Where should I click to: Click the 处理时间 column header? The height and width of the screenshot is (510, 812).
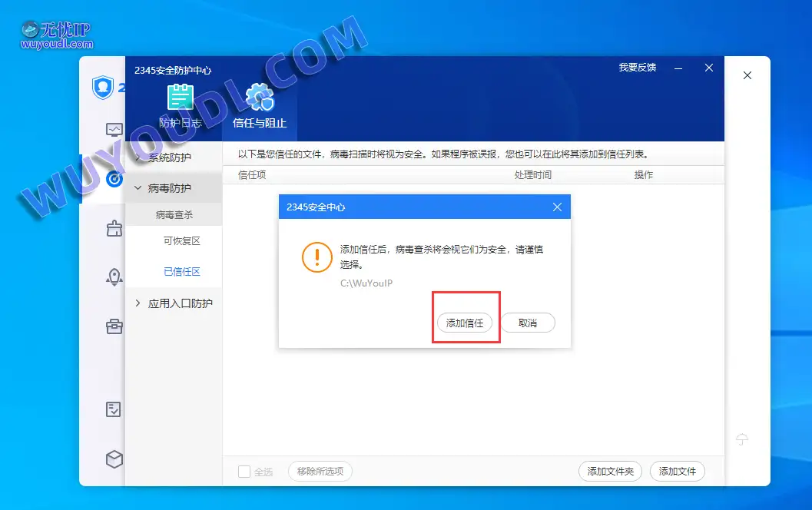pyautogui.click(x=533, y=175)
